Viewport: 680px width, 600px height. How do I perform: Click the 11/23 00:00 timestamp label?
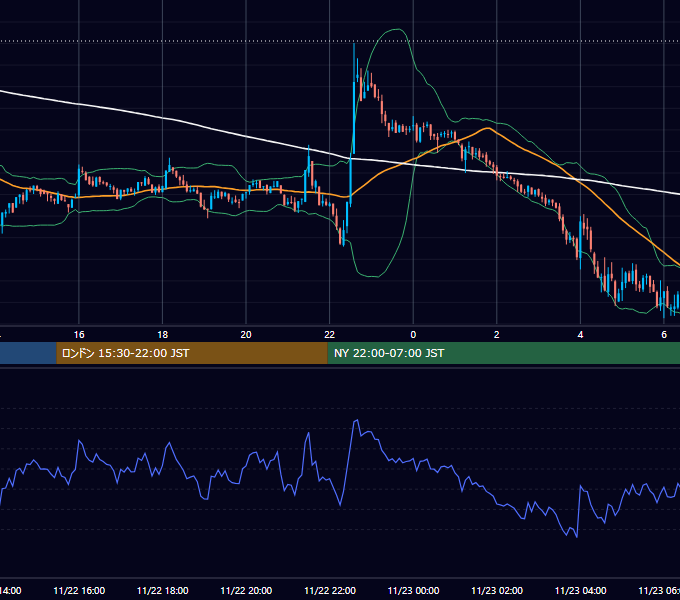click(x=413, y=591)
